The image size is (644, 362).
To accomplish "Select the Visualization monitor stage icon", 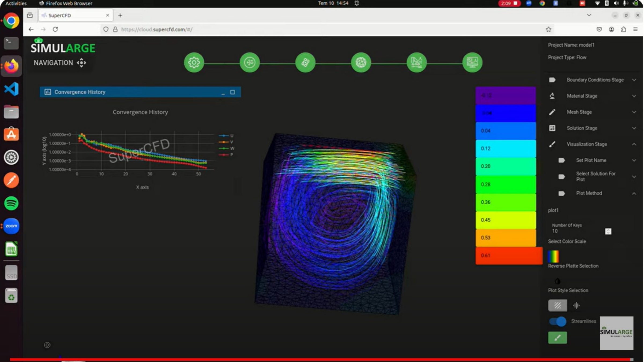I will 472,62.
